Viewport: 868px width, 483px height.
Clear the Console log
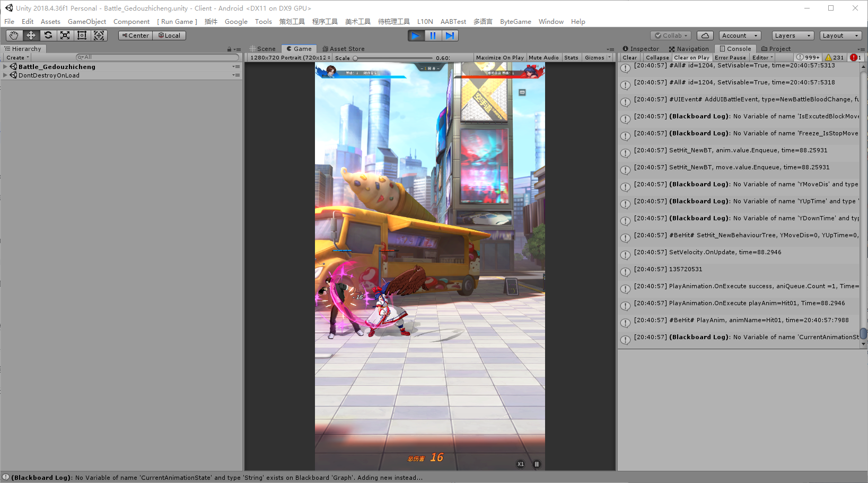point(629,57)
